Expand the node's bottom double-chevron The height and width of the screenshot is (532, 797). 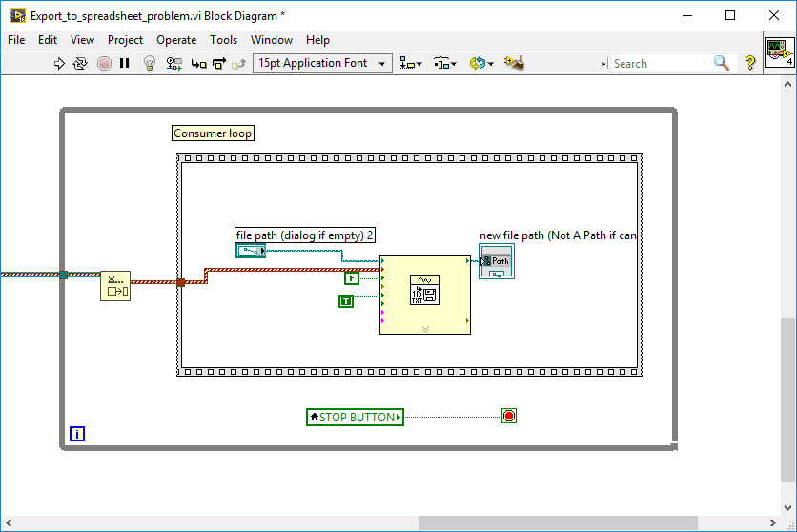425,329
